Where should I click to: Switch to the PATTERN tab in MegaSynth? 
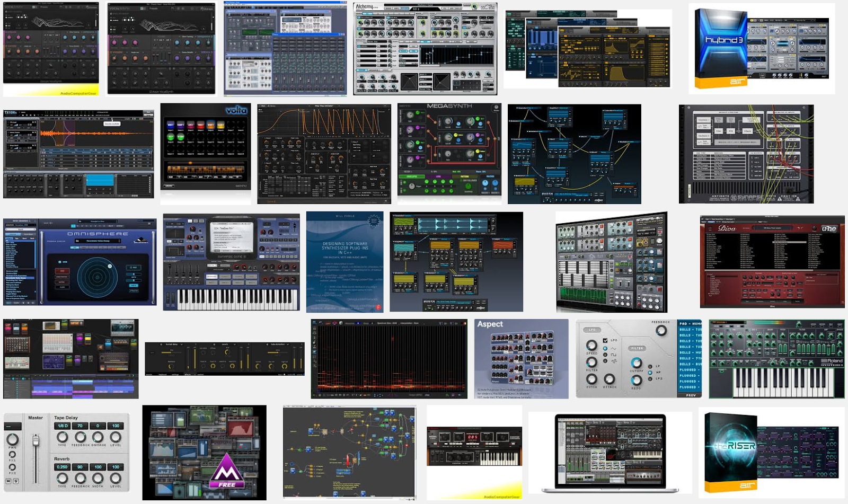click(465, 176)
